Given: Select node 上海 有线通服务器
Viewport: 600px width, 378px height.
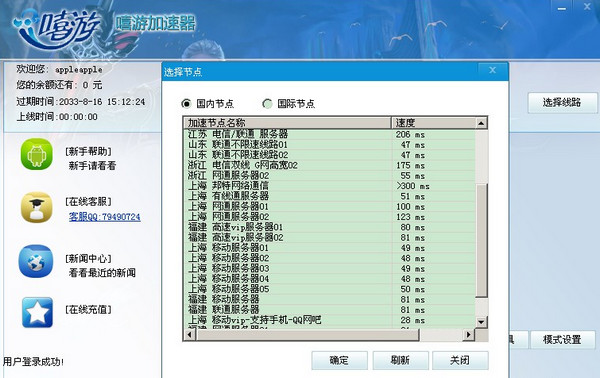Looking at the screenshot, I should tap(330, 196).
